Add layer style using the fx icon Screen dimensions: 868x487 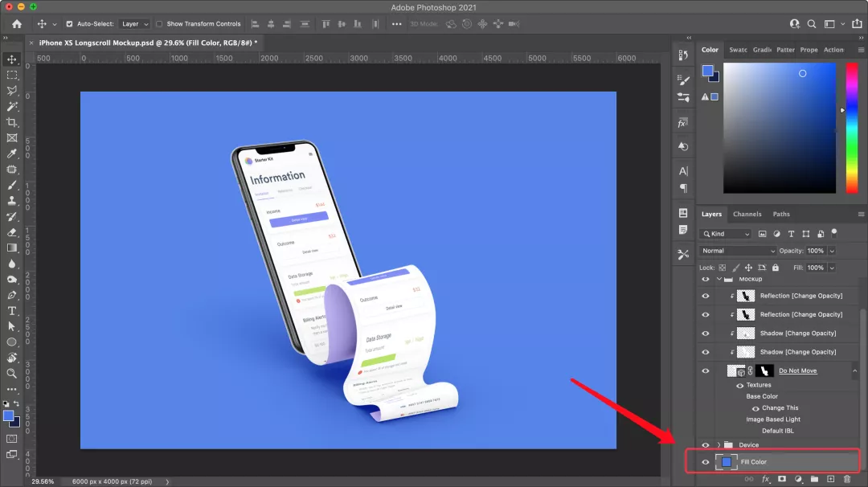(x=765, y=479)
